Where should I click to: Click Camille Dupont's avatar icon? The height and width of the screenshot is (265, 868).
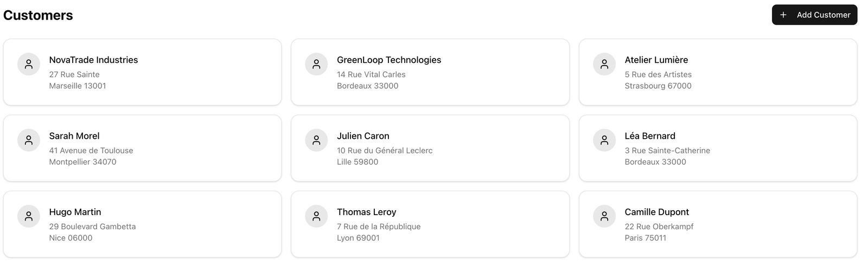604,216
